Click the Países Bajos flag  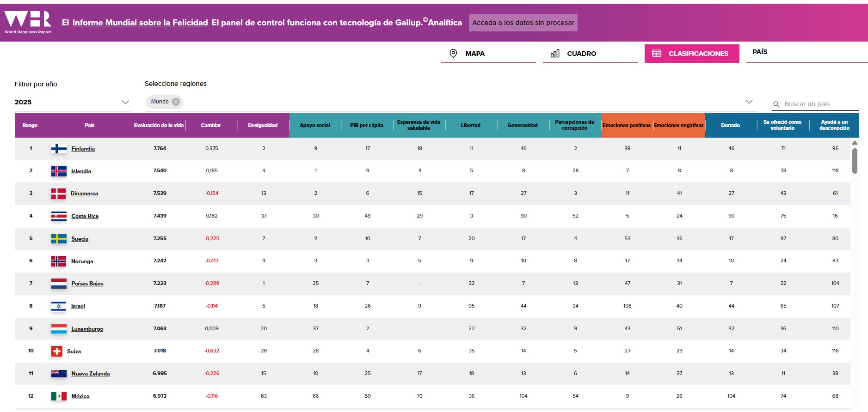(x=59, y=284)
